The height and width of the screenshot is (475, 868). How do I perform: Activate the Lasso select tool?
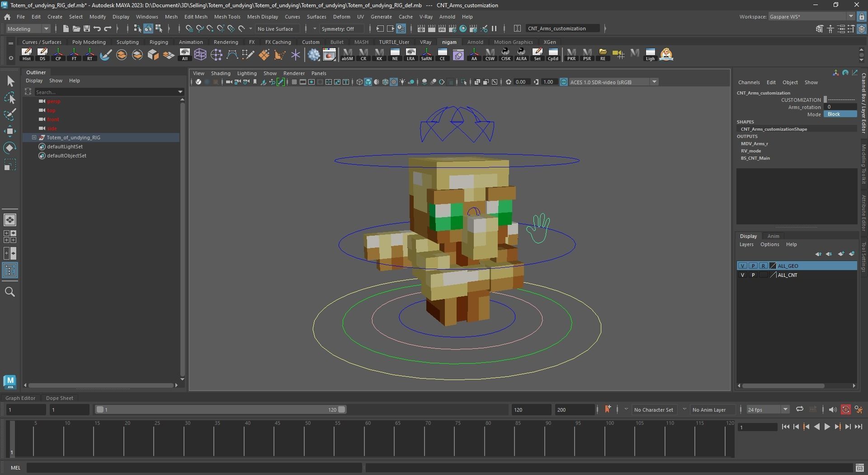pos(10,98)
